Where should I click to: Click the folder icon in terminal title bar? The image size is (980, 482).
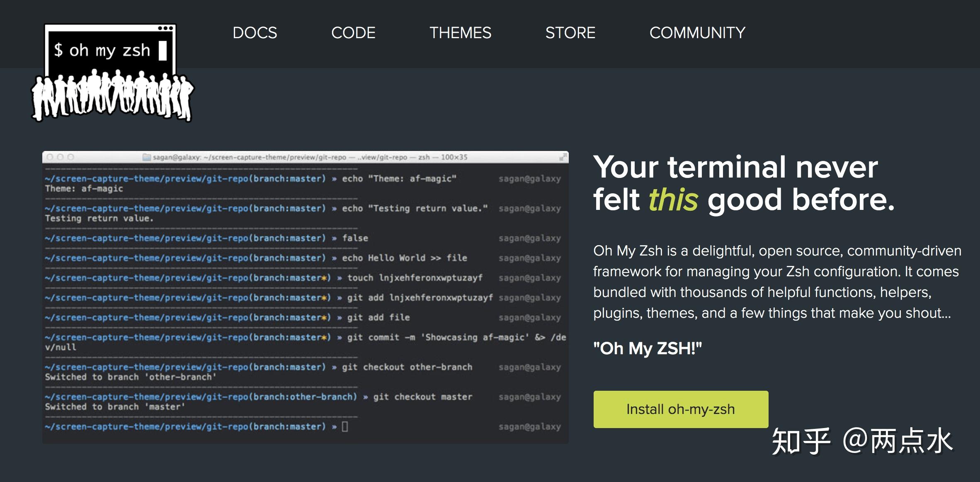146,157
